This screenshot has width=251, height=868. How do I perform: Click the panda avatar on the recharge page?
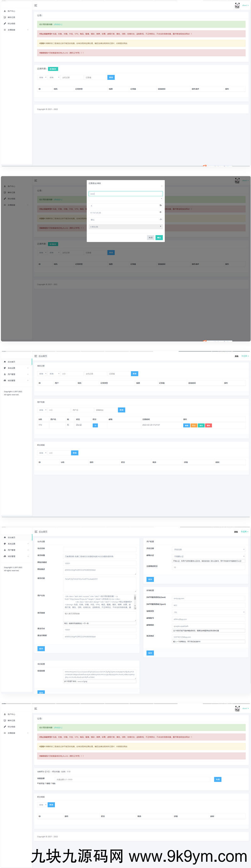click(237, 709)
